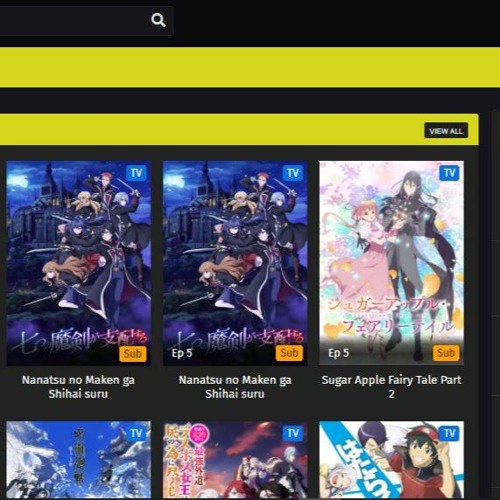
Task: Click the TV badge on Sugar Apple Fairy Tale poster
Action: [x=449, y=173]
